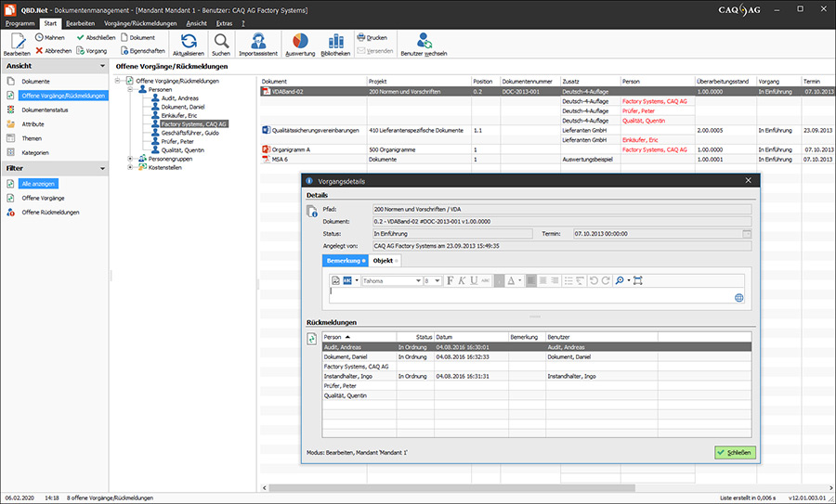Switch to the Start ribbon tab
Screen dimensions: 836x504
coord(50,23)
